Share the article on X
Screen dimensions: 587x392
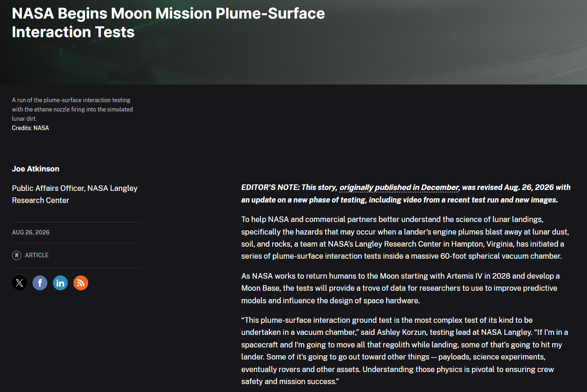click(x=20, y=283)
